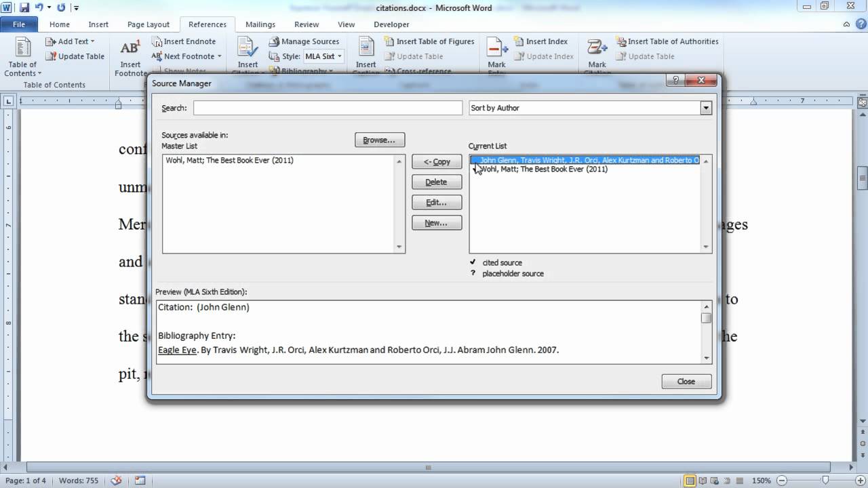Click the Save icon in quick access toolbar
Image resolution: width=868 pixels, height=488 pixels.
(x=24, y=8)
